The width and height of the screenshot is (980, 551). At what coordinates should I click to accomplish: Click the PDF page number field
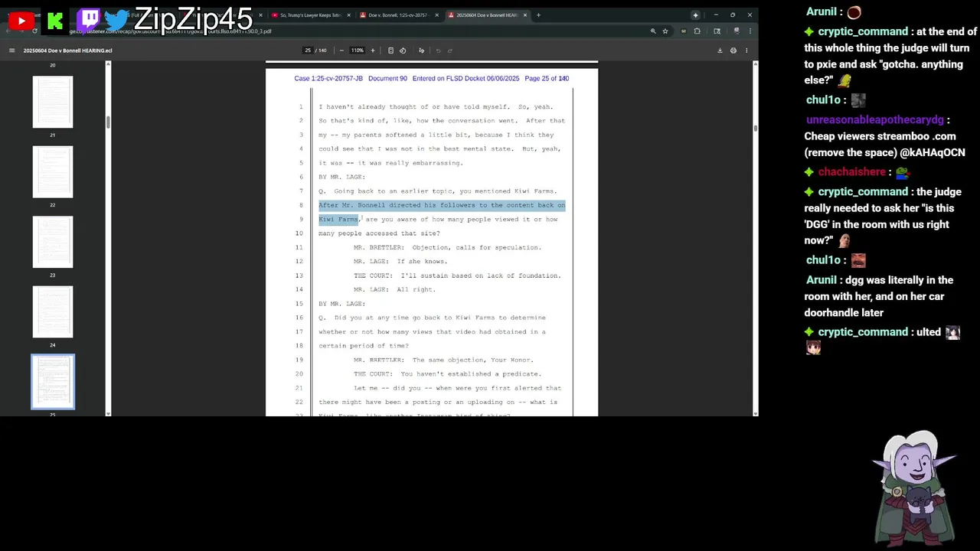(x=308, y=51)
